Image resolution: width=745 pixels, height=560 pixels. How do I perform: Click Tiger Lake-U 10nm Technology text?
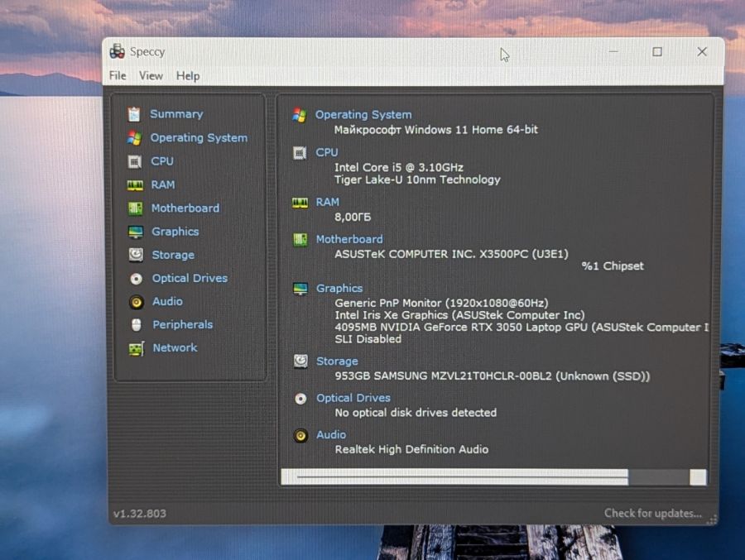(x=417, y=179)
